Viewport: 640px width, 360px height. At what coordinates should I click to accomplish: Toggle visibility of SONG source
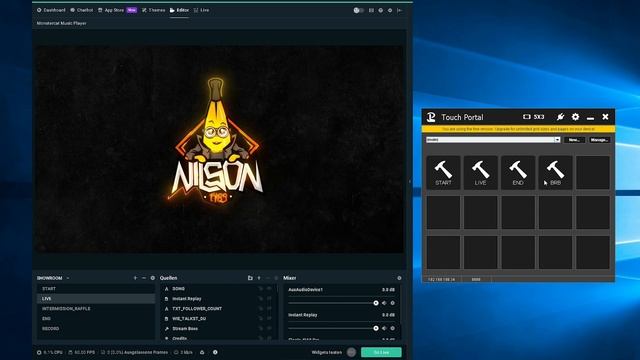point(269,289)
